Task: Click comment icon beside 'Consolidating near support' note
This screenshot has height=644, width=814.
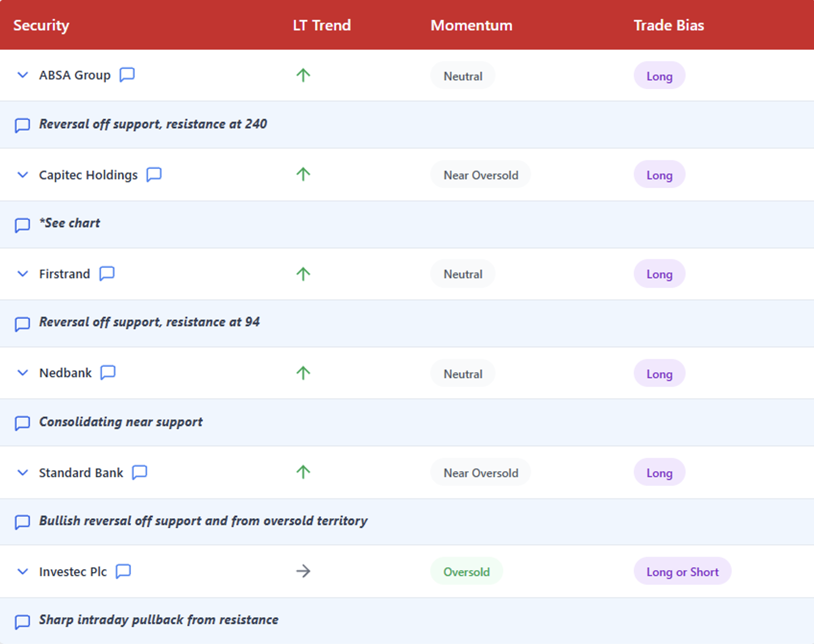Action: coord(22,423)
